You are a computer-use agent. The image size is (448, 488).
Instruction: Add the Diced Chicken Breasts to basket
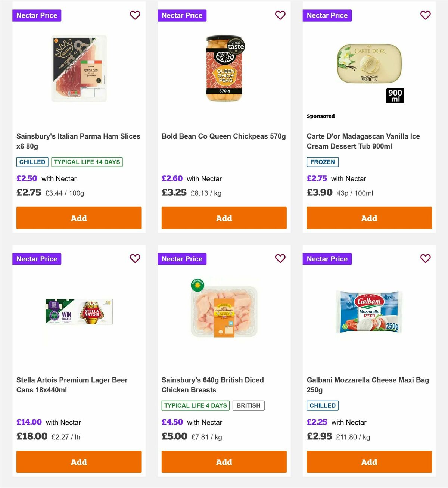point(224,462)
